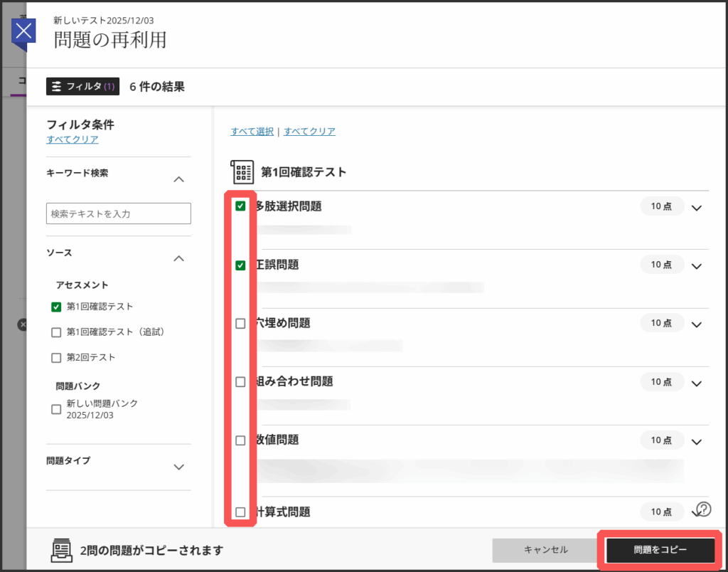The height and width of the screenshot is (572, 728).
Task: Uncheck the 多肢選択問題 checkbox
Action: 240,206
